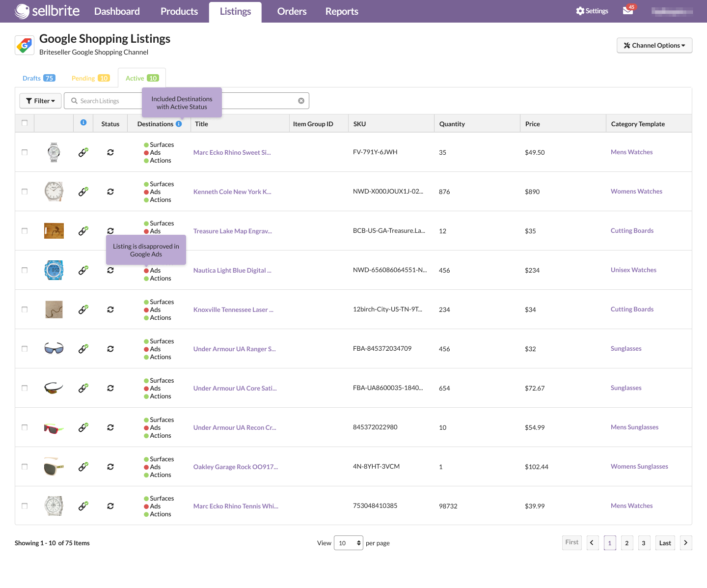Go to page 3
707x588 pixels.
[x=644, y=543]
